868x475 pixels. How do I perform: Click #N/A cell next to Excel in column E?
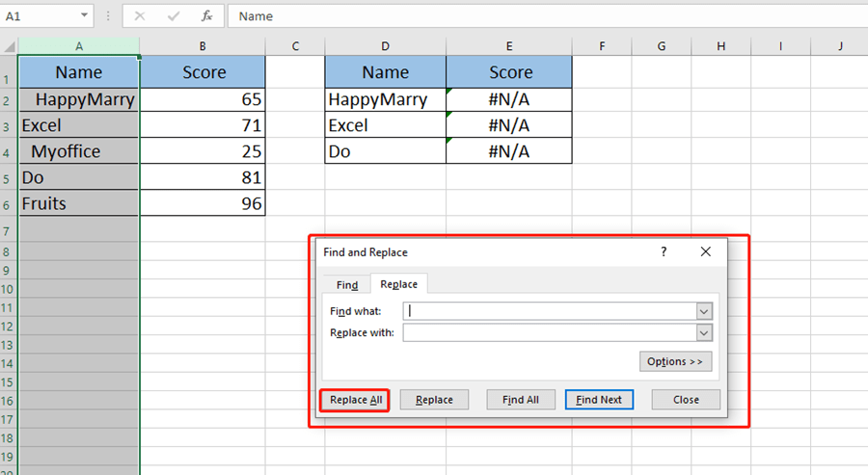(x=508, y=125)
